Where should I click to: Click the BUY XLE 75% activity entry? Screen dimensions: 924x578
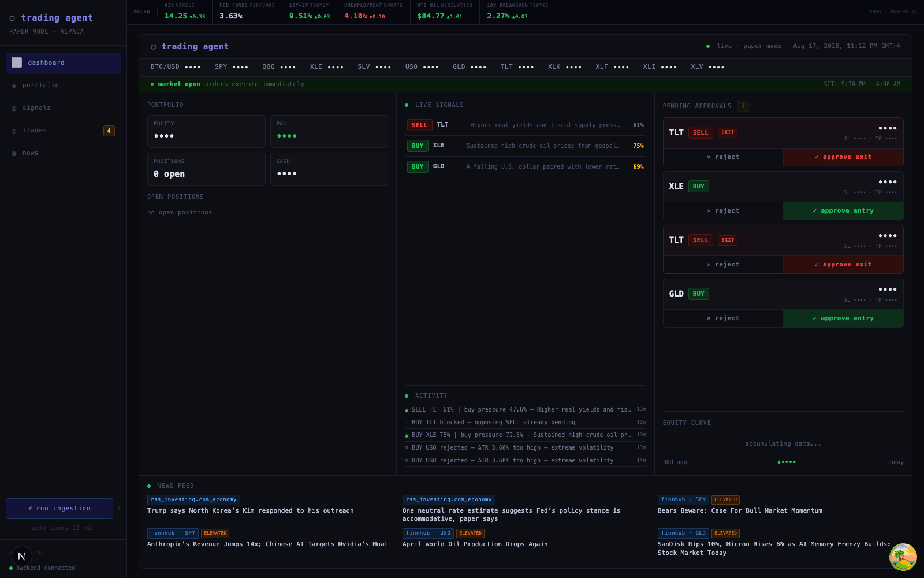(526, 435)
